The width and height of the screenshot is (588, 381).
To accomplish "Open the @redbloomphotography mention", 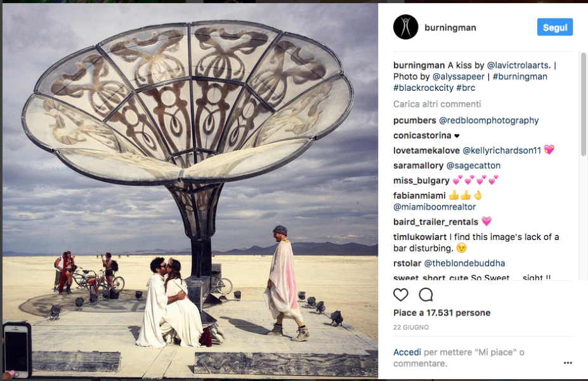I will click(488, 121).
